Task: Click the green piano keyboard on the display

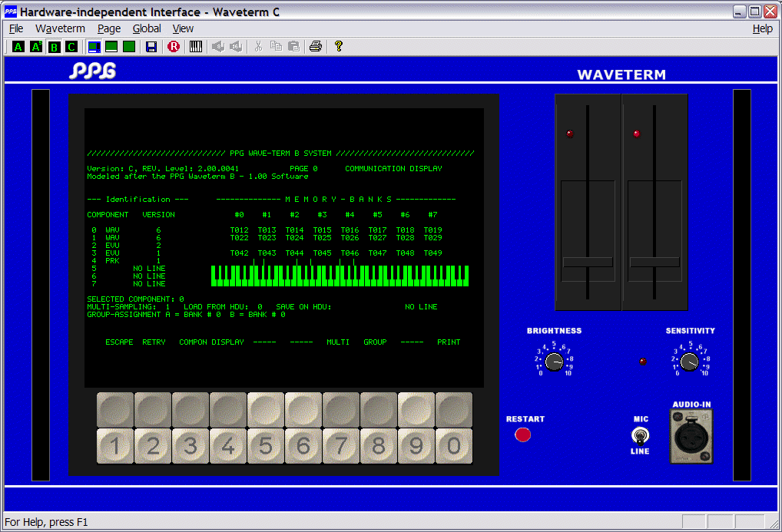Action: coord(340,276)
